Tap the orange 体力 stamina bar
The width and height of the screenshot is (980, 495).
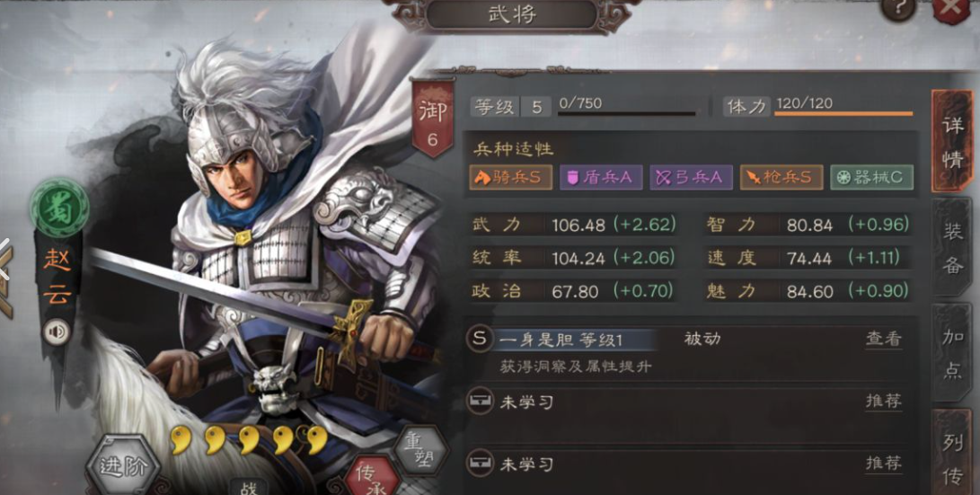[843, 114]
